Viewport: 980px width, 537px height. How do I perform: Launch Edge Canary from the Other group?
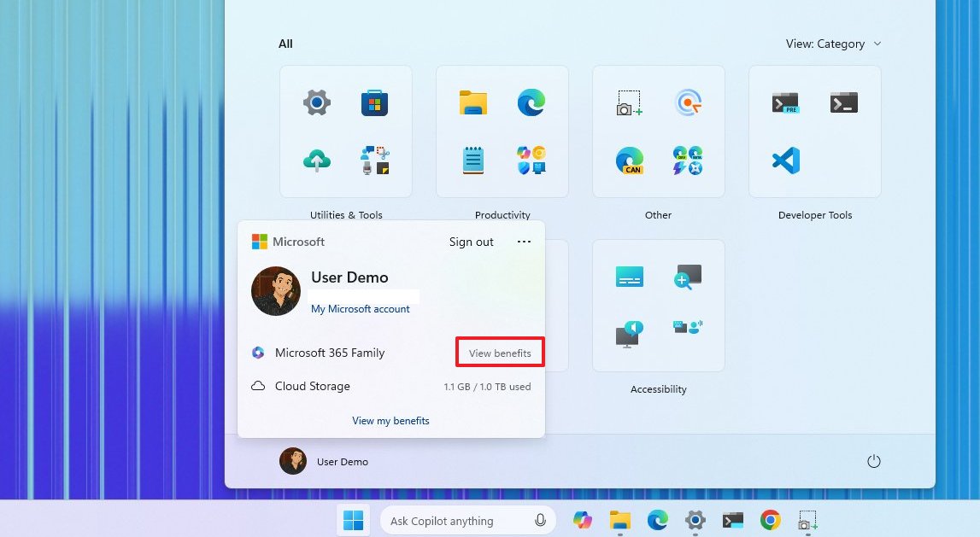(630, 161)
